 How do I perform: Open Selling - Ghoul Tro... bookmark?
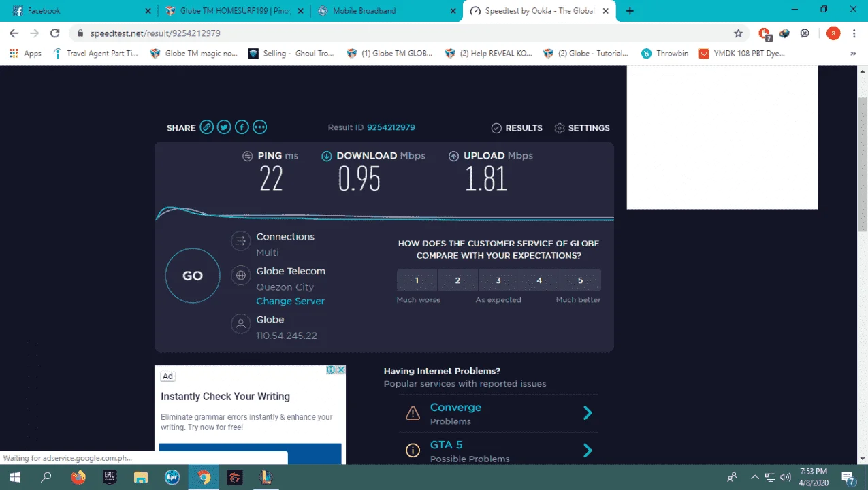(291, 53)
